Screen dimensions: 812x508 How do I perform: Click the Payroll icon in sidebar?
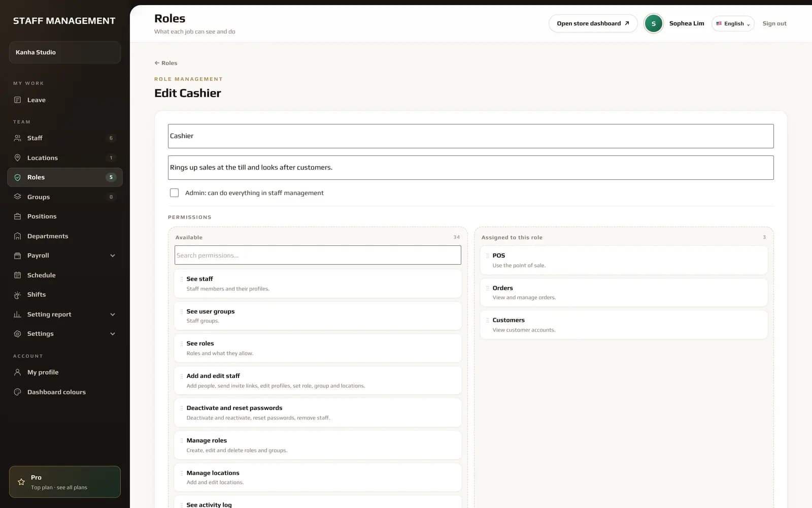[17, 256]
